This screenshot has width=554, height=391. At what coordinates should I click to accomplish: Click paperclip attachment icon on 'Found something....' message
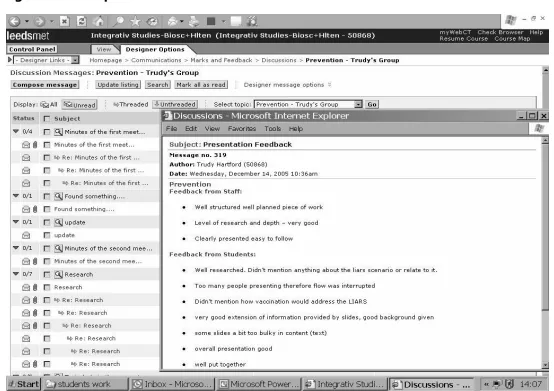click(x=35, y=209)
